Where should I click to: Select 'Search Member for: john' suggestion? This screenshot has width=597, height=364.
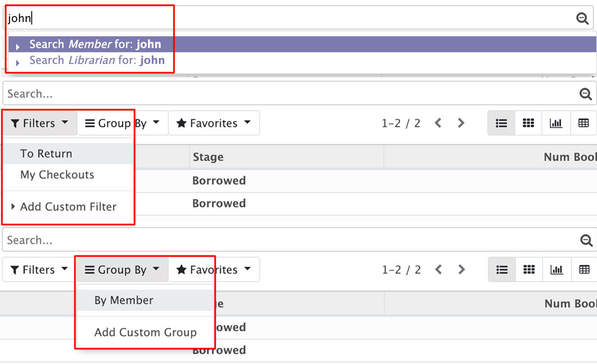[302, 44]
